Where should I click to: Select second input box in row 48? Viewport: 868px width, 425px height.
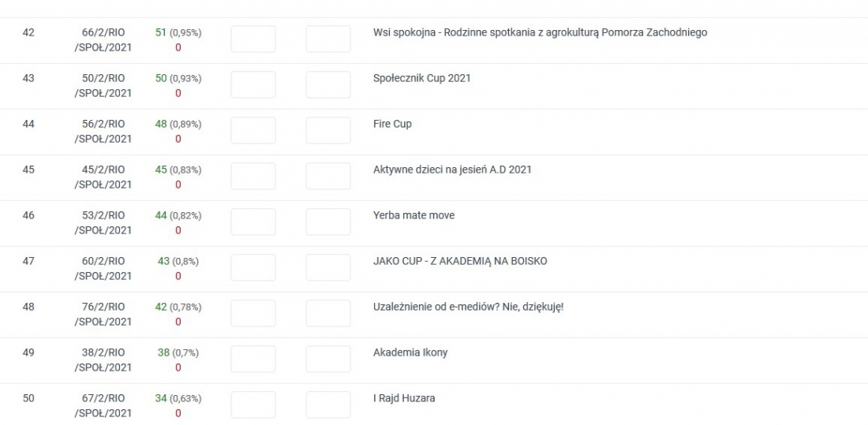pos(328,314)
